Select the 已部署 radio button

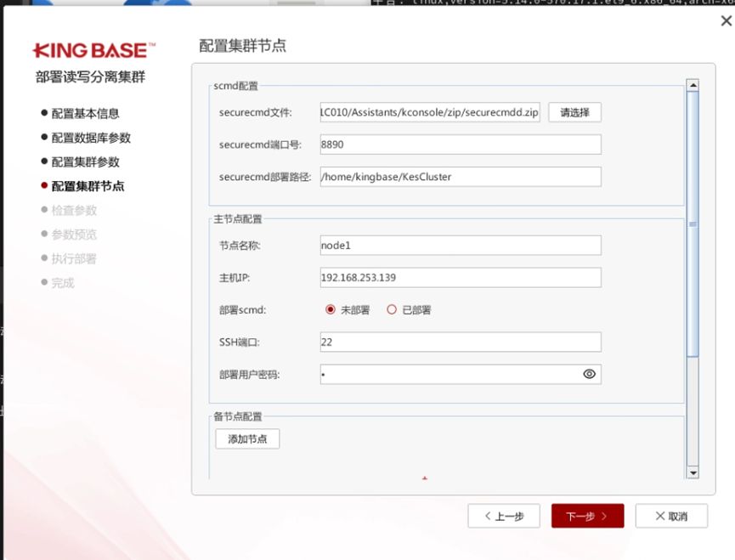point(392,310)
